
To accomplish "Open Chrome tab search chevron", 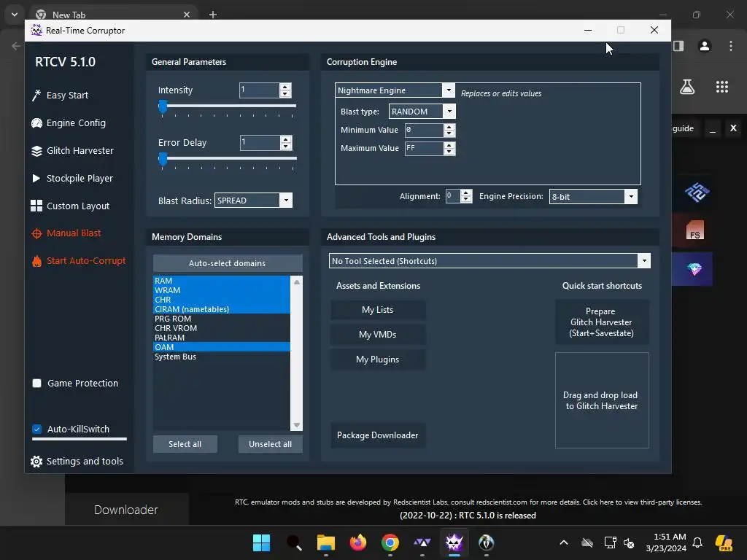I will (15, 15).
